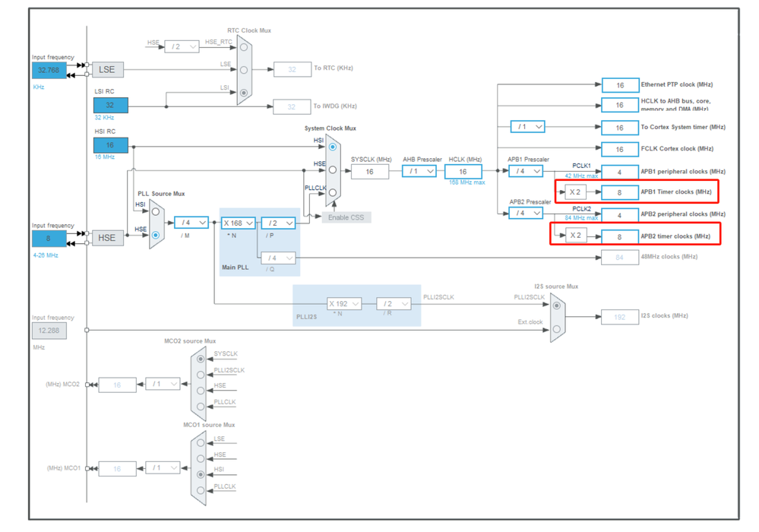The image size is (759, 532).
Task: Select HSE in System Clock Mux
Action: click(333, 170)
